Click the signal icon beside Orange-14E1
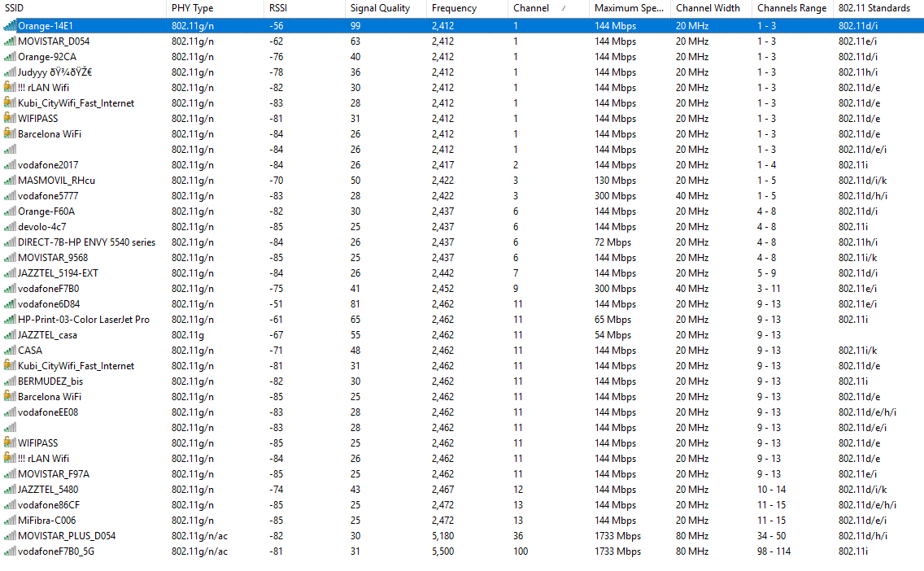 coord(10,25)
